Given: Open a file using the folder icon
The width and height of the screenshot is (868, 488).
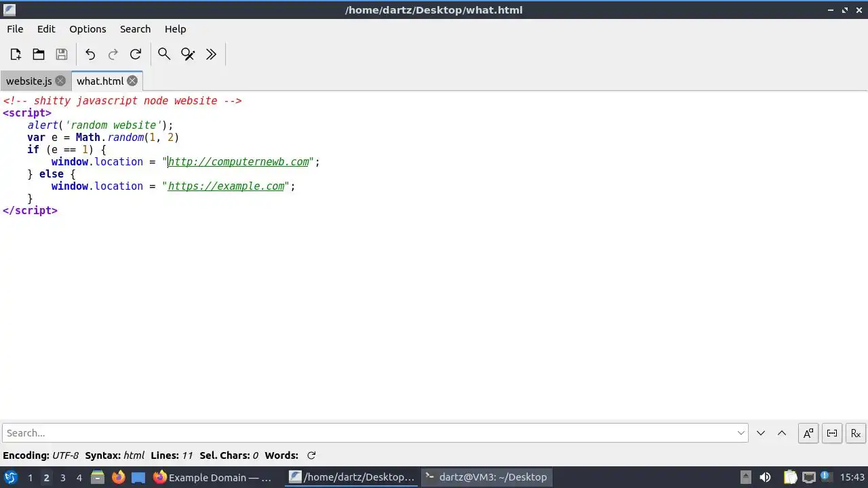Looking at the screenshot, I should [x=39, y=54].
